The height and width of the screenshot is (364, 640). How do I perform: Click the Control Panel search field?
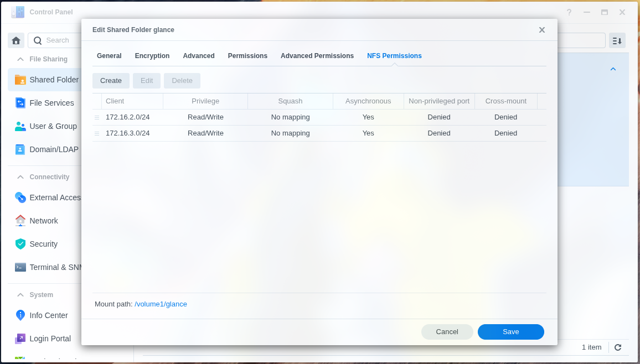click(55, 40)
